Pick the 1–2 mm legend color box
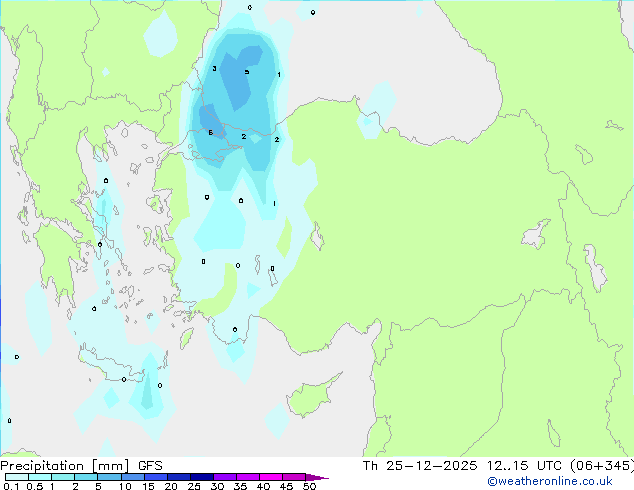The height and width of the screenshot is (490, 634). [63, 477]
